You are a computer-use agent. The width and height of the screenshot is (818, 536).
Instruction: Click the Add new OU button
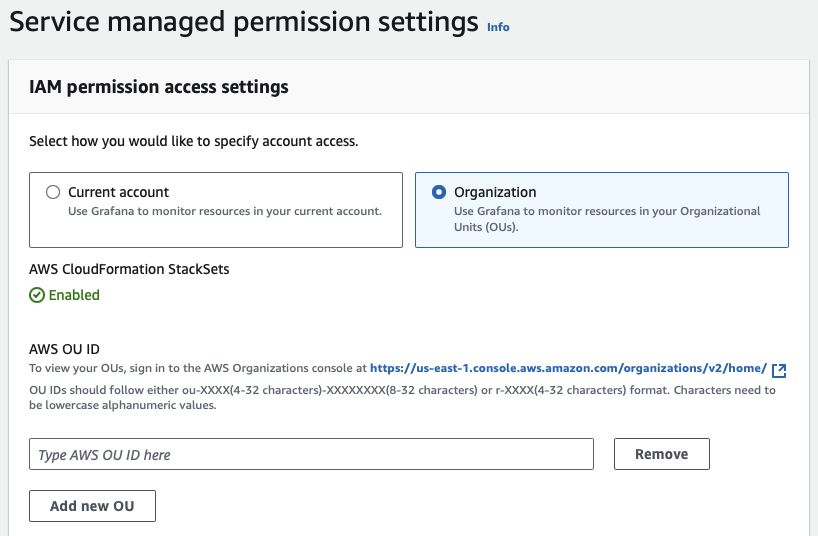point(93,506)
